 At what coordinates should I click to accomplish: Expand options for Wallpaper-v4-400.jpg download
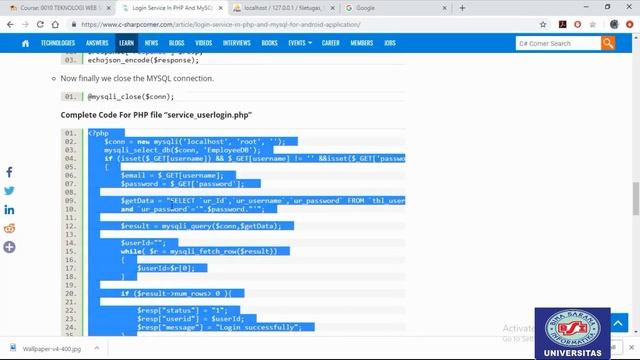(97, 348)
